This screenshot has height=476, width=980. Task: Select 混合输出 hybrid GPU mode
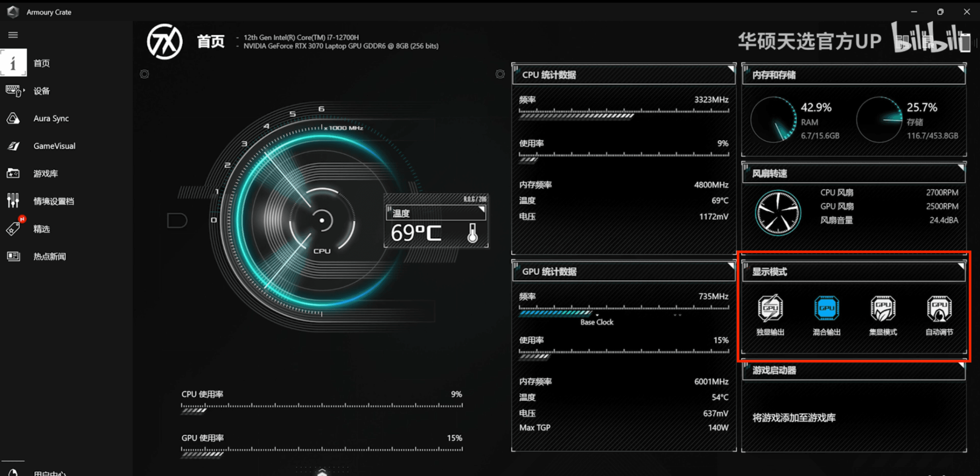(826, 309)
